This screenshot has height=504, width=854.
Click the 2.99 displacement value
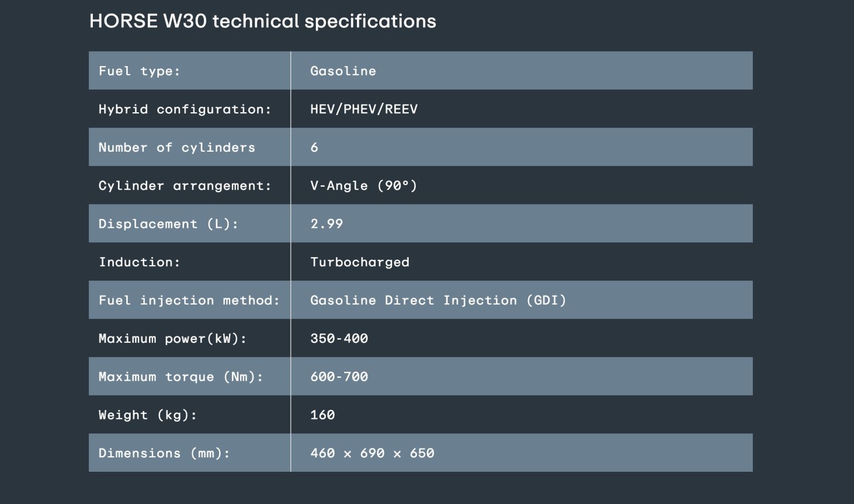(326, 223)
